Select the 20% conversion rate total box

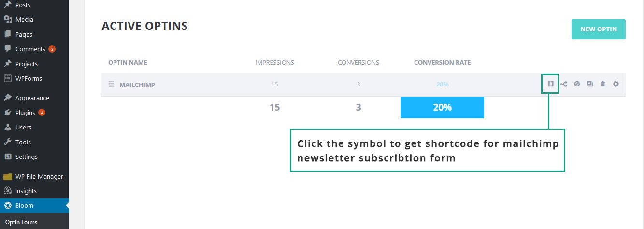click(x=442, y=107)
